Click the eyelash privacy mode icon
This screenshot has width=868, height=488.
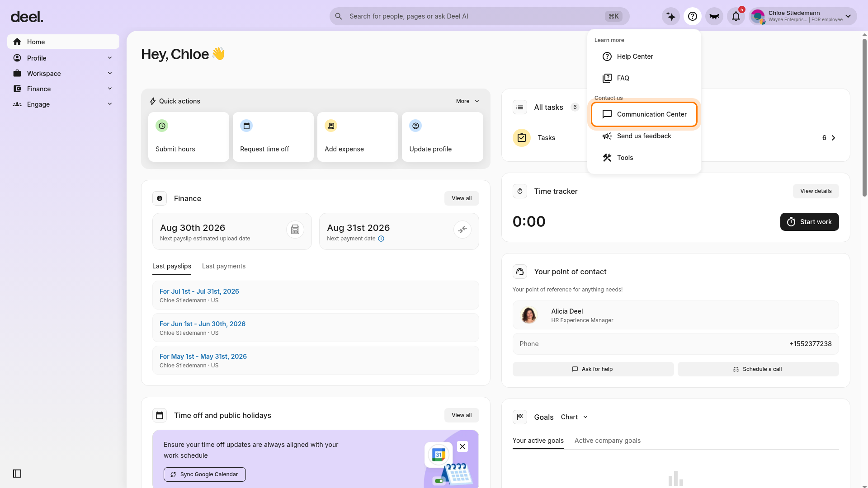tap(714, 17)
